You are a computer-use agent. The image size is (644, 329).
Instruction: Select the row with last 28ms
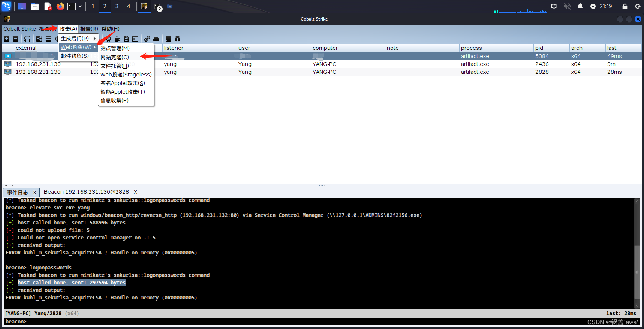(322, 72)
